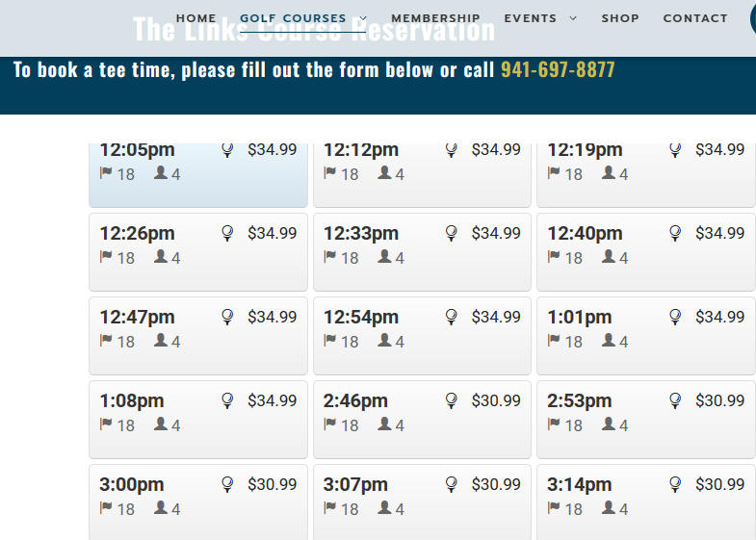This screenshot has height=540, width=756.
Task: Click the golf tee icon on 12:26pm slot
Action: [x=227, y=234]
